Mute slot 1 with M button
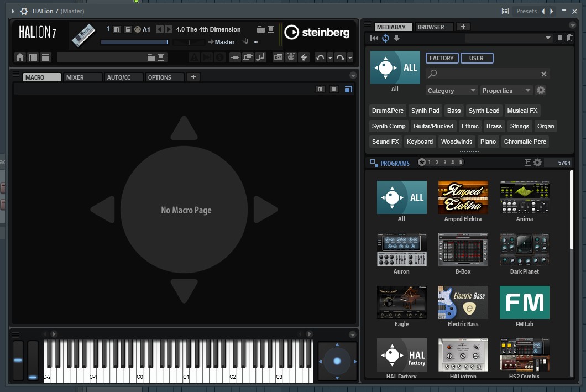Viewport: 586px width, 392px height. 117,29
